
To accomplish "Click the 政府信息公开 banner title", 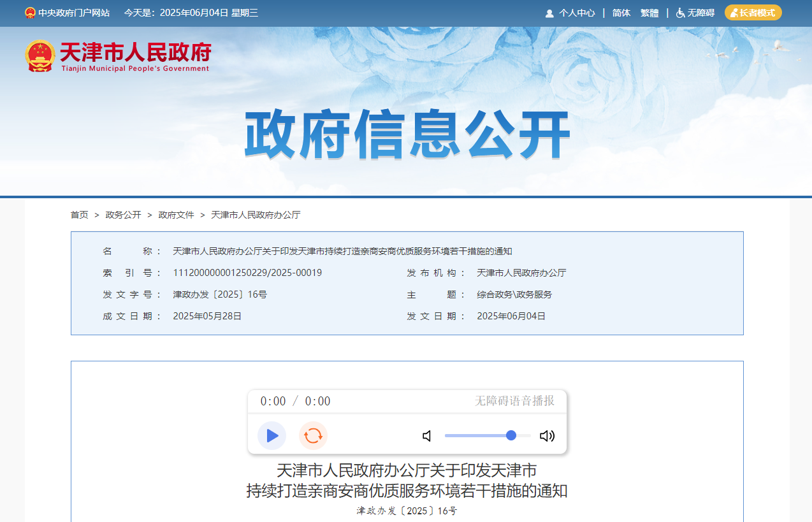I will 407,135.
